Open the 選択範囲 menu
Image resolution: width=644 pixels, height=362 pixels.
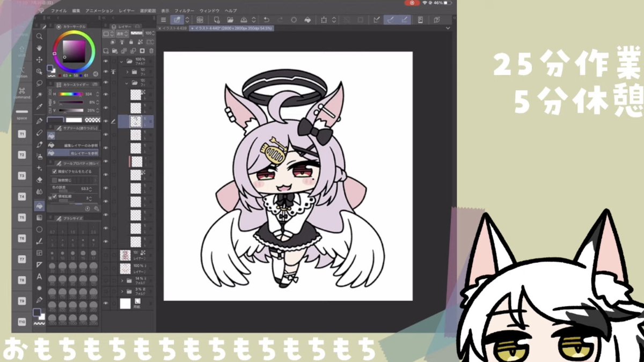click(148, 10)
